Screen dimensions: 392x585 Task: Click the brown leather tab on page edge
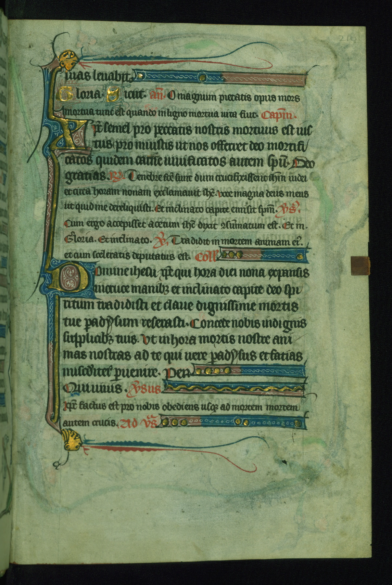[x=360, y=265]
